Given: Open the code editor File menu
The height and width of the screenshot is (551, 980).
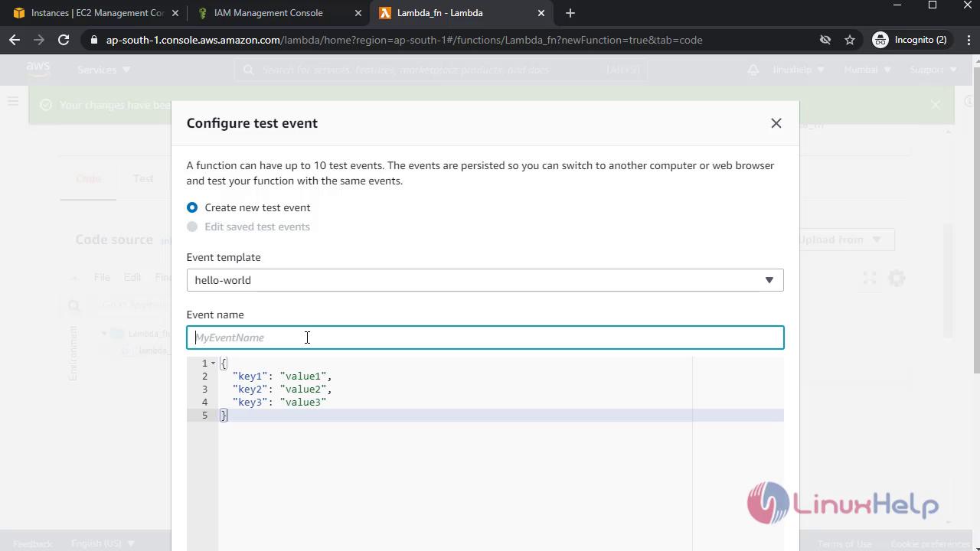Looking at the screenshot, I should pyautogui.click(x=102, y=277).
